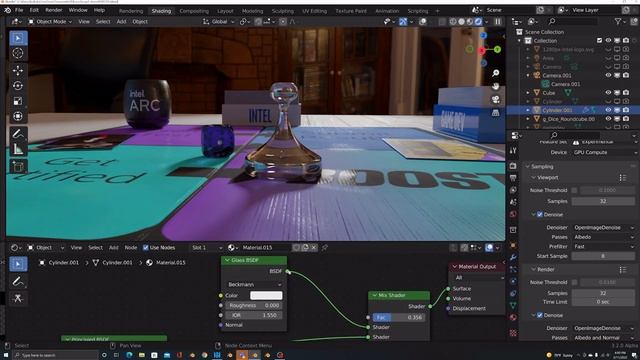Image resolution: width=640 pixels, height=360 pixels.
Task: Select the Measure tool in viewport toolbar
Action: tap(18, 149)
